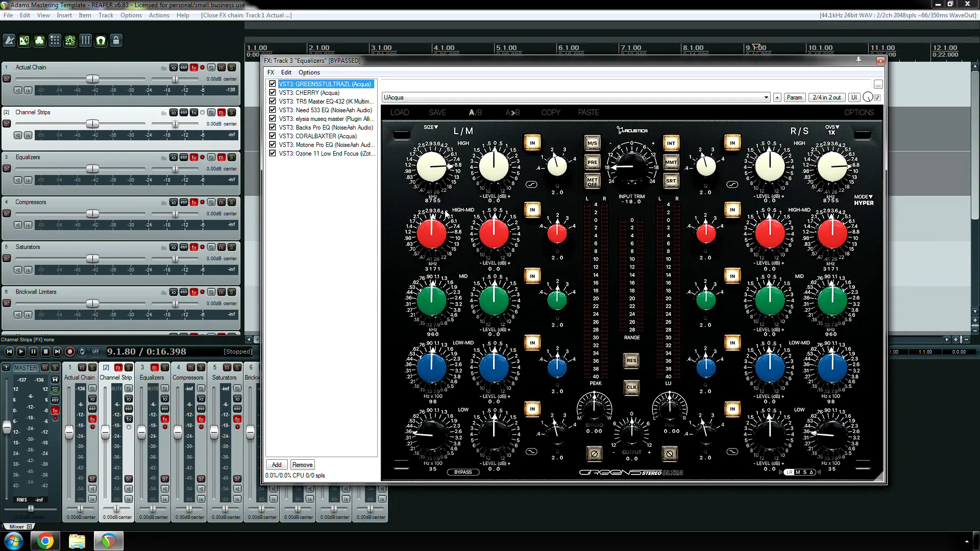Toggle phase invert on Saturators track
Screen dimensions: 980x551
(x=211, y=247)
